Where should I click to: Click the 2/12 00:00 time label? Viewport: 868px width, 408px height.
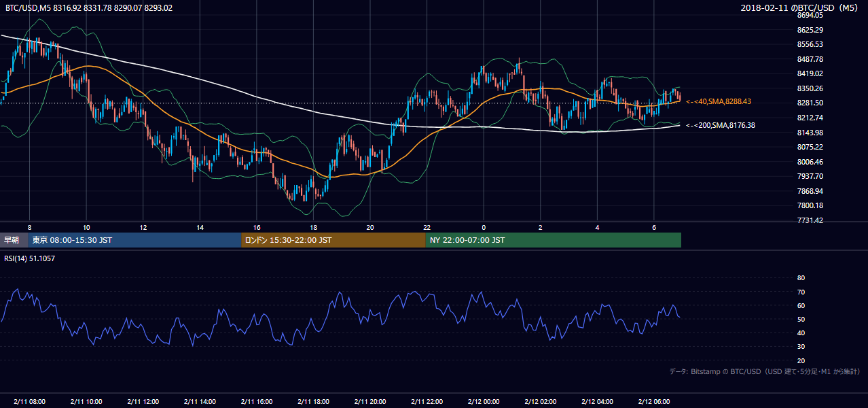484,401
